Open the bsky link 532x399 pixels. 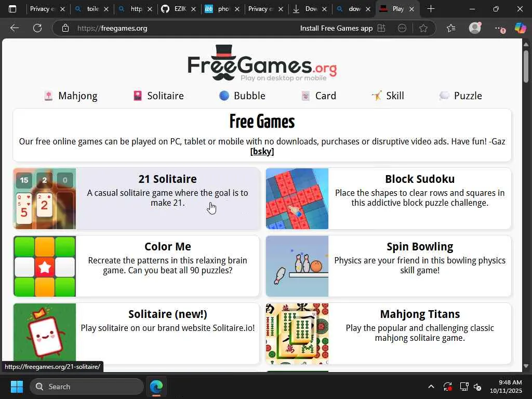click(x=262, y=151)
